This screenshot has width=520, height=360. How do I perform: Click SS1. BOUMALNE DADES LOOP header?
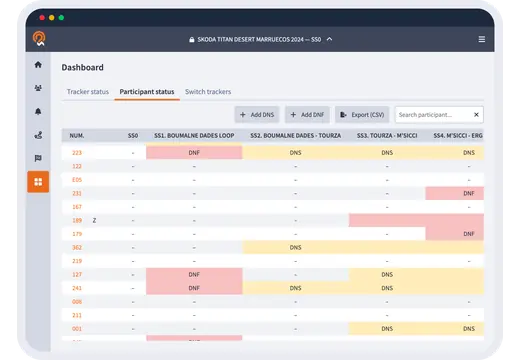tap(194, 136)
